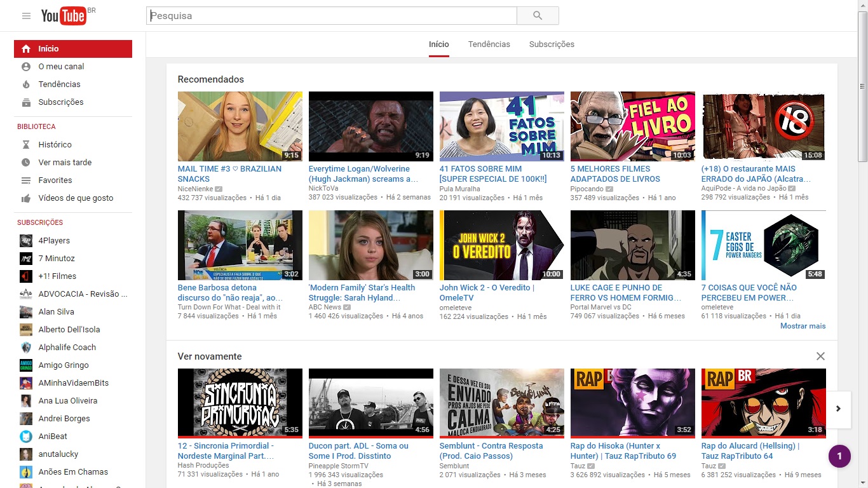
Task: Dismiss the Ver novamente section with X
Action: pyautogui.click(x=820, y=356)
